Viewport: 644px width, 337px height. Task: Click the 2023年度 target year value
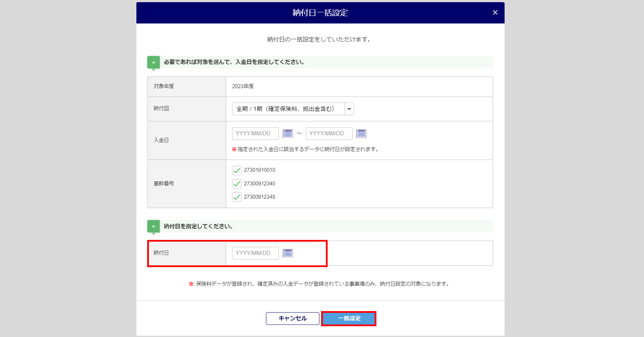coord(243,86)
